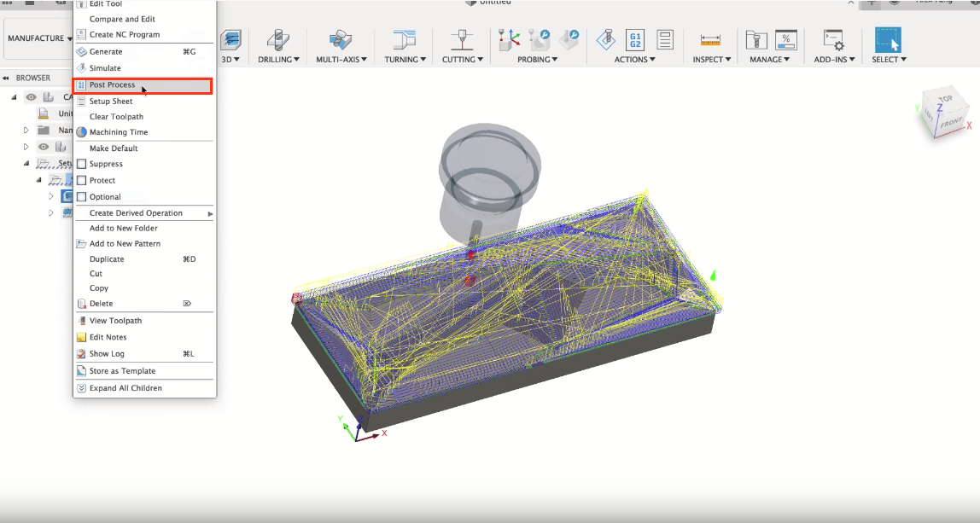Select View Toolpath menu entry
Viewport: 980px width, 523px height.
coord(143,321)
